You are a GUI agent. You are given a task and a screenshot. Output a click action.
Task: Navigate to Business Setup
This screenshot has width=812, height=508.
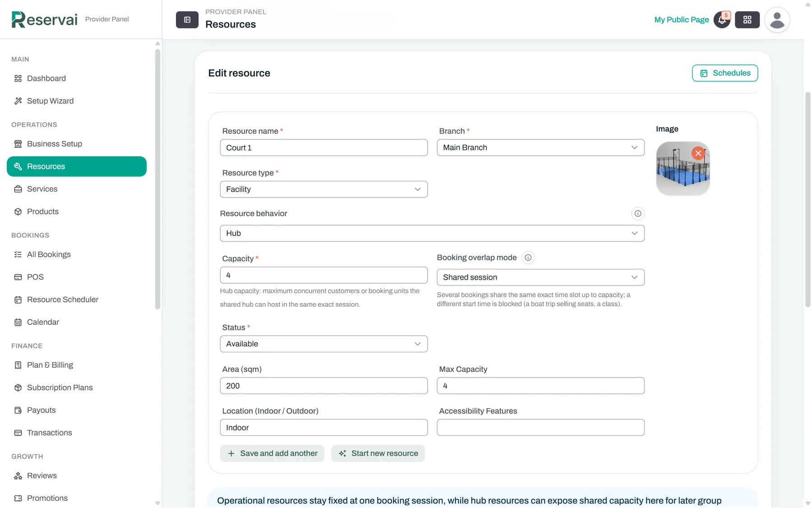pos(77,144)
